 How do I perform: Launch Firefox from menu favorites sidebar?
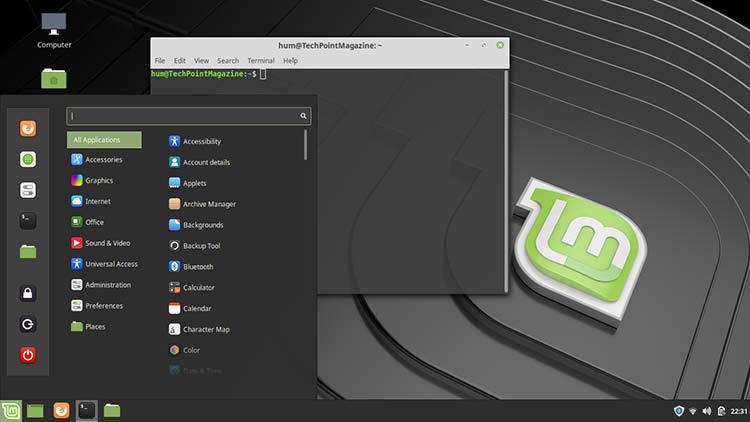click(x=28, y=128)
